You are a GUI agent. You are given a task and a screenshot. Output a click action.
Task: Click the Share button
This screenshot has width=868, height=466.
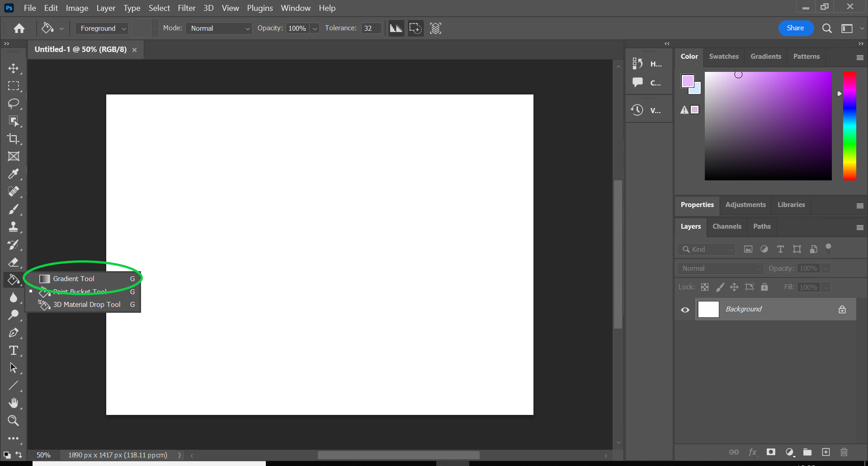795,28
